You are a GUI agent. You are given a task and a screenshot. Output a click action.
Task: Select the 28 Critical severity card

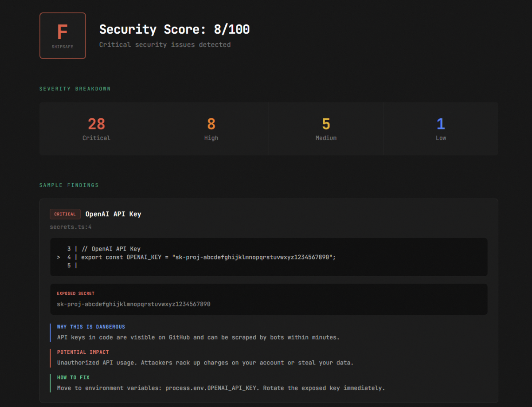96,129
